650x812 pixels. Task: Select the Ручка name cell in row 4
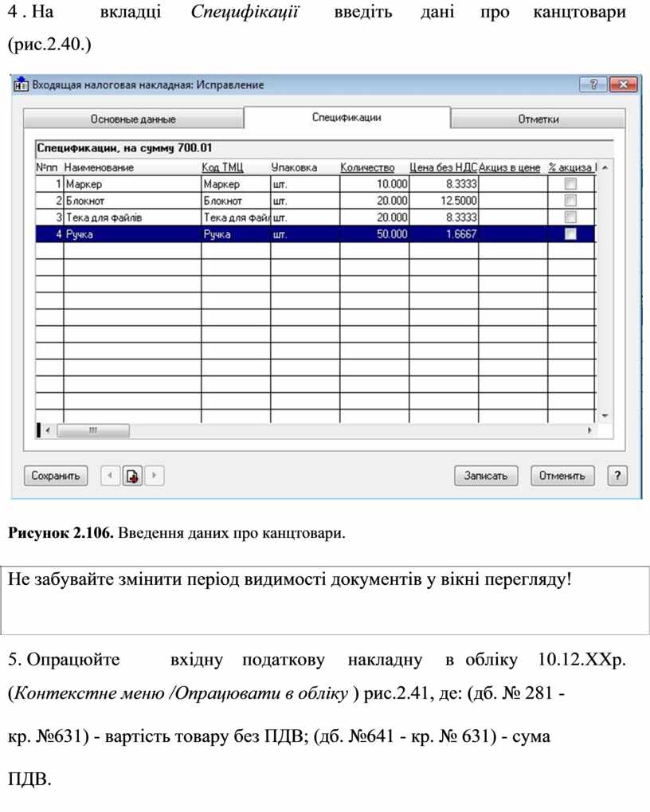(132, 234)
